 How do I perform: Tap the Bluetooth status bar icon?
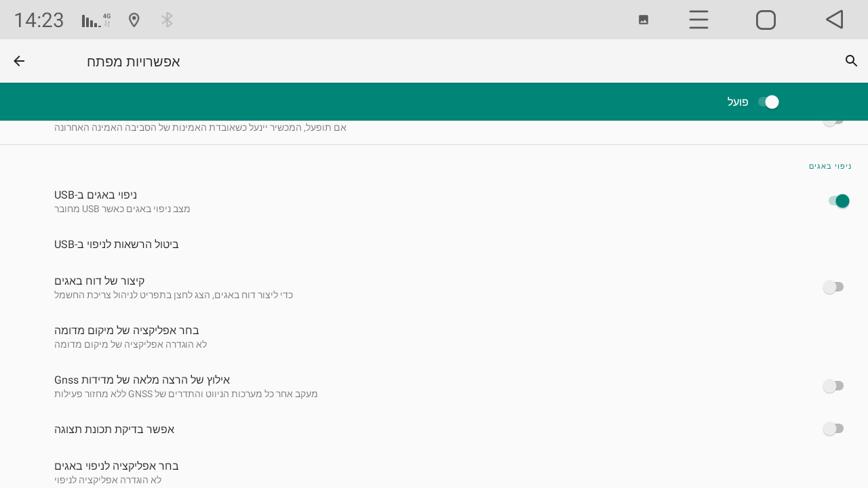(167, 20)
